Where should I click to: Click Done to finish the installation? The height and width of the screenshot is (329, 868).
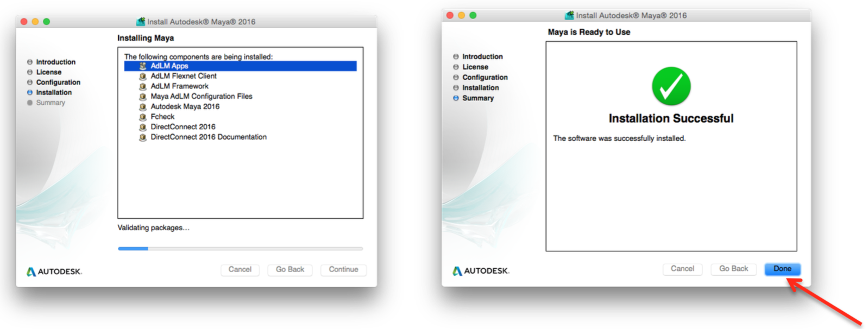(782, 269)
